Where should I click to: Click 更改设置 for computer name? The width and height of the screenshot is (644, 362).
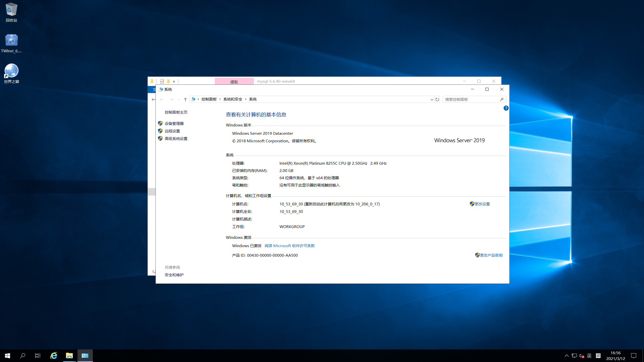tap(482, 204)
